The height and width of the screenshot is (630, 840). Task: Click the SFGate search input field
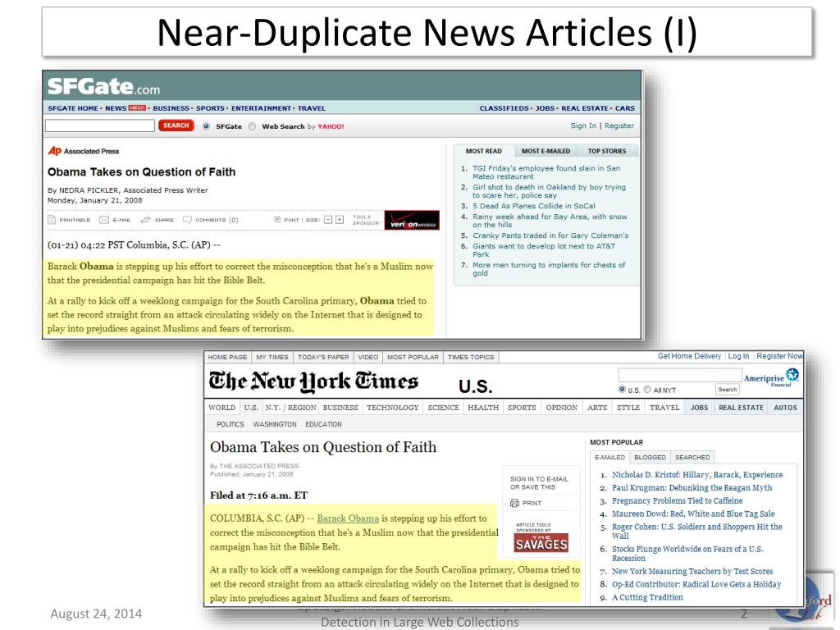click(100, 126)
